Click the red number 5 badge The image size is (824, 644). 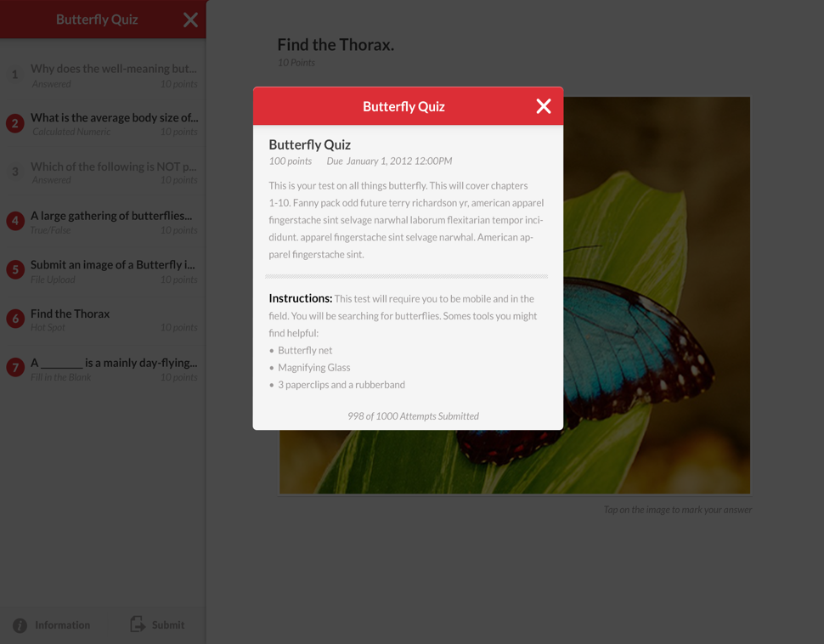(x=14, y=269)
